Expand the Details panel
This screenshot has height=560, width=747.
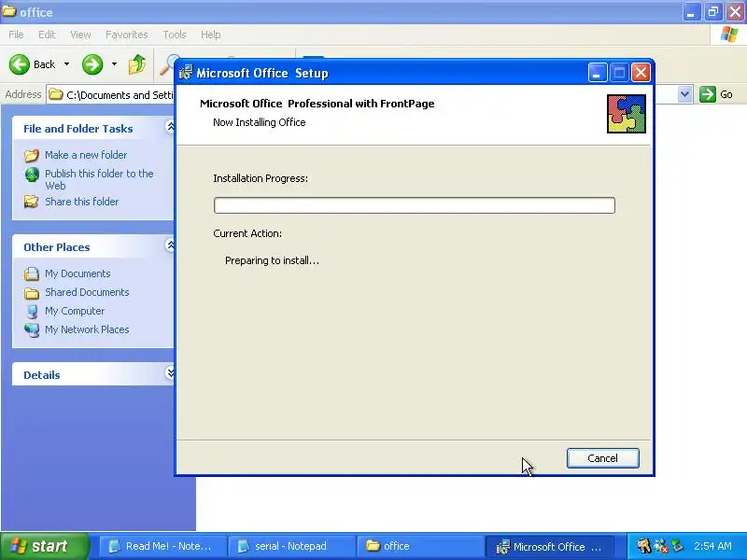(170, 372)
